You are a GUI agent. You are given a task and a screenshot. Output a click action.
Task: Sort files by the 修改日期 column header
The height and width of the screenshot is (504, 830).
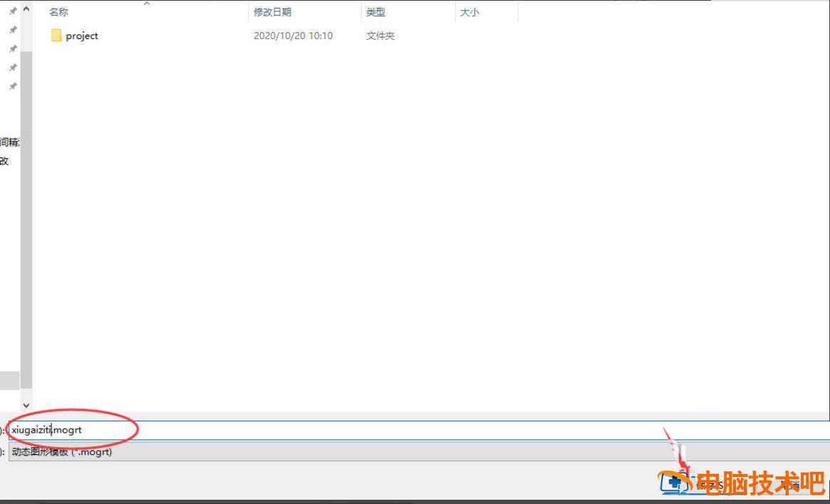click(x=273, y=11)
